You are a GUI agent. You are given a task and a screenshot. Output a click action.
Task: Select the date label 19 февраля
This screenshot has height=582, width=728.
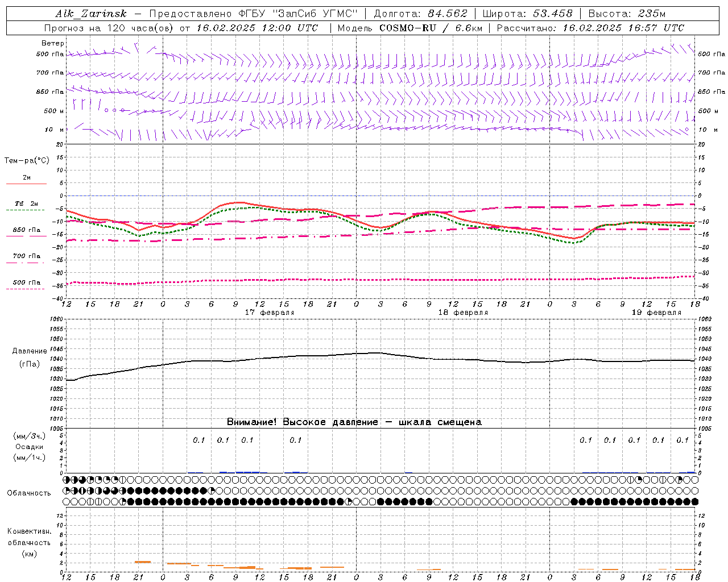656,313
